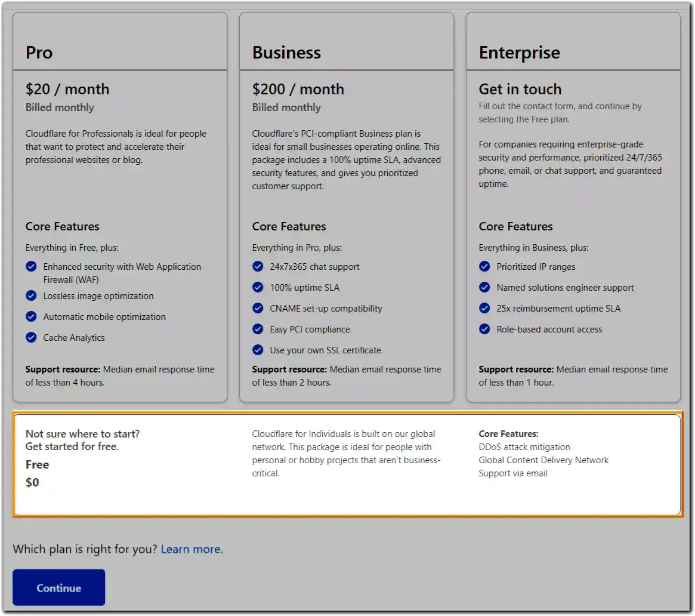Click the Everything in Pro, plus text
Image resolution: width=695 pixels, height=616 pixels.
[x=297, y=248]
